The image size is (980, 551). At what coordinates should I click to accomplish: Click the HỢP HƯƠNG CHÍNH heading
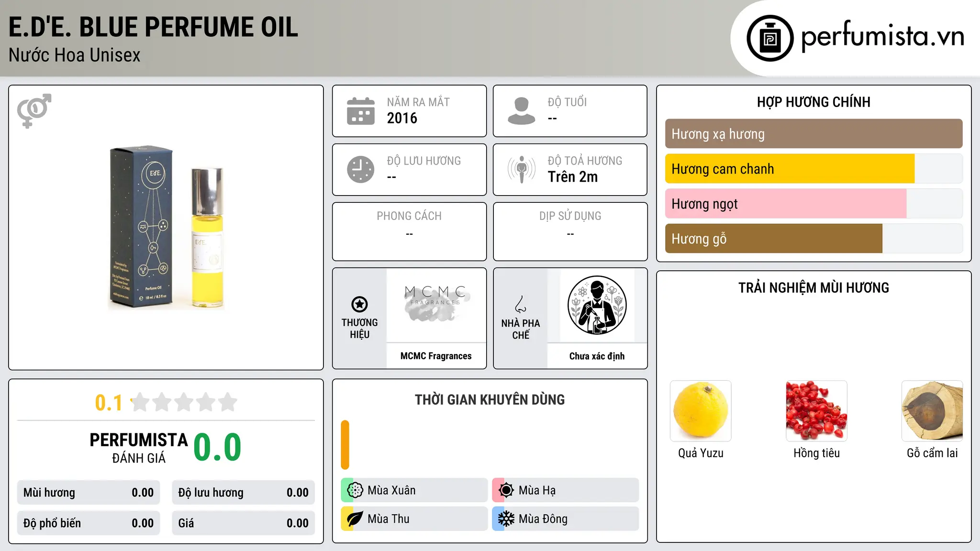813,102
